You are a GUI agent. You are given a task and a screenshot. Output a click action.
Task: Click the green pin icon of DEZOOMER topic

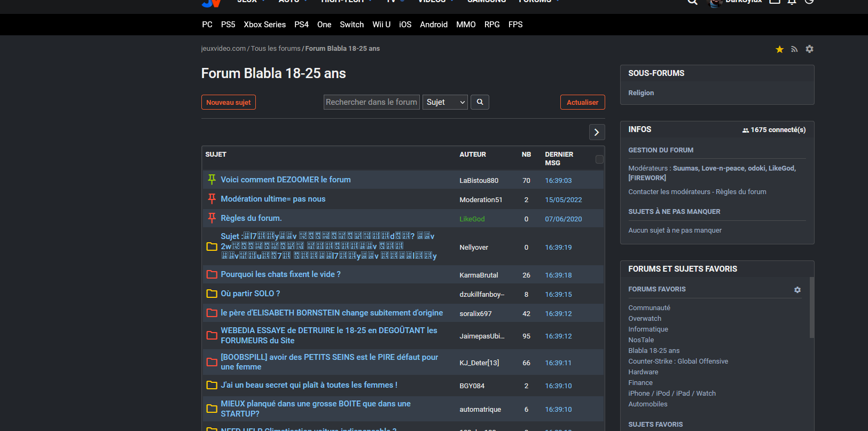(x=212, y=180)
